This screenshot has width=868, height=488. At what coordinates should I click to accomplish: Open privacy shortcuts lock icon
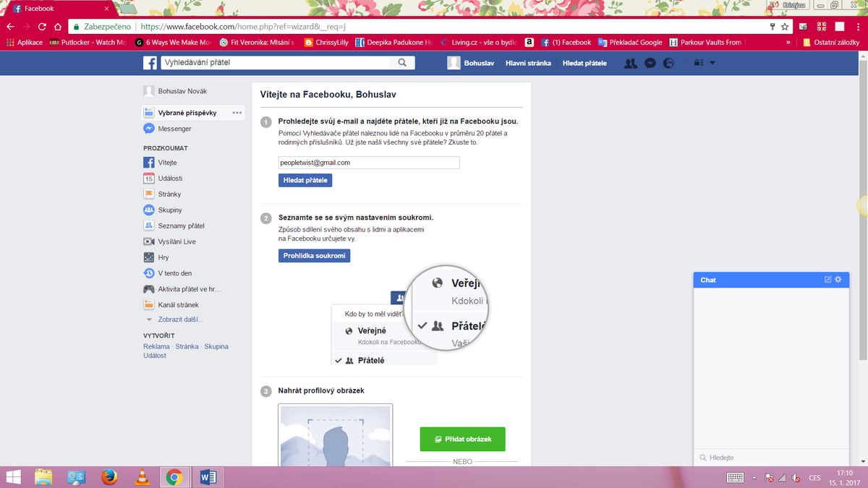[x=698, y=64]
